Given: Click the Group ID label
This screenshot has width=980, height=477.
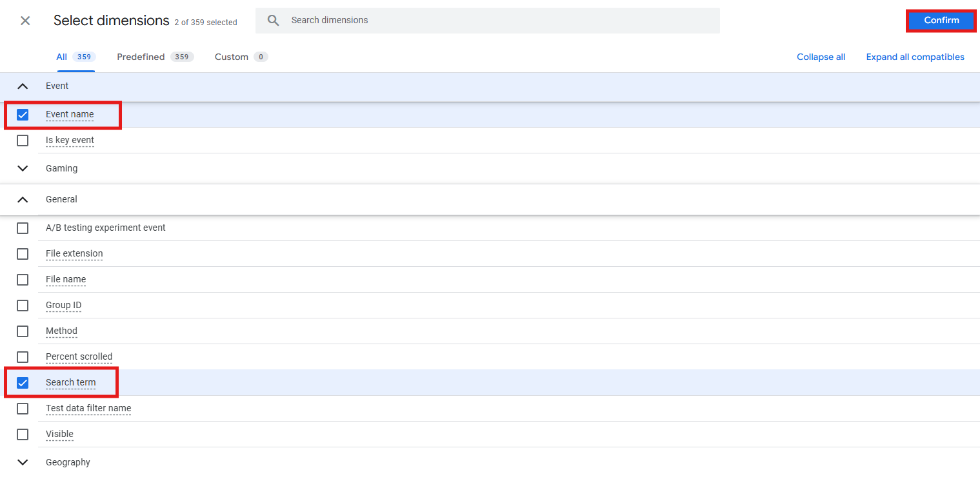Looking at the screenshot, I should click(x=63, y=305).
